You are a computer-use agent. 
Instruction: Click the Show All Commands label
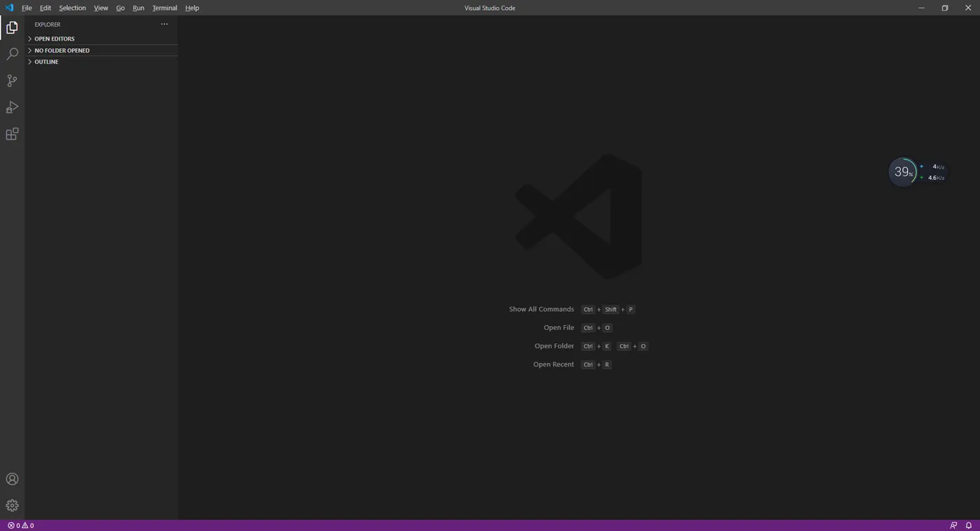(541, 309)
